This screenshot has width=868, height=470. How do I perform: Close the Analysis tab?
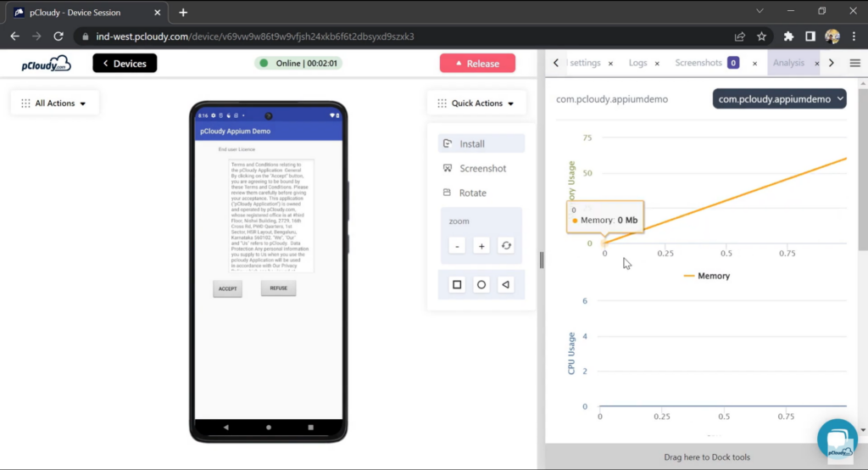(816, 64)
